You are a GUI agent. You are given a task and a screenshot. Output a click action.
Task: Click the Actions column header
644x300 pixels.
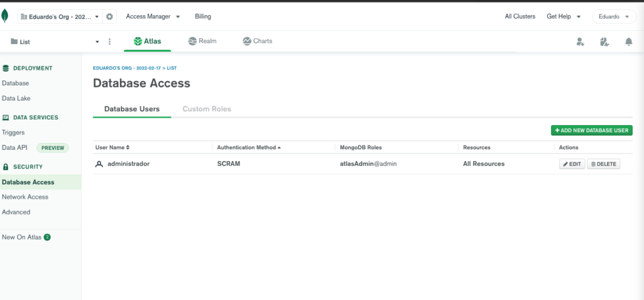pyautogui.click(x=569, y=147)
